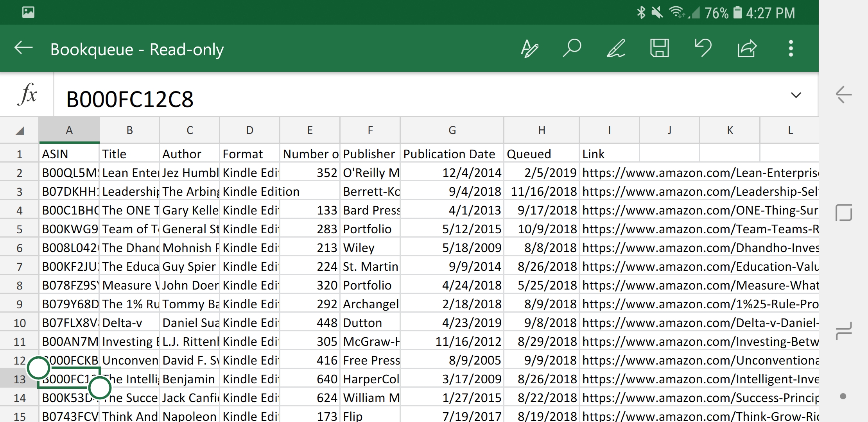Open the text edit (A with pen) tool
868x422 pixels.
pos(529,49)
